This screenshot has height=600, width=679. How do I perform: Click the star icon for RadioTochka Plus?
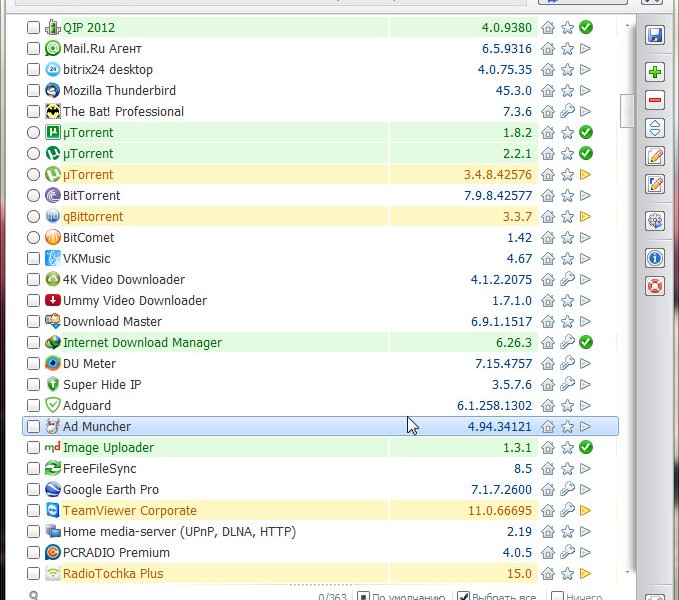pos(567,574)
